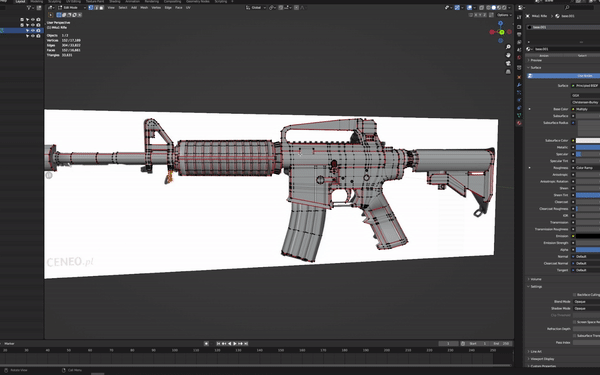Open the Object Data green triangle tab
This screenshot has width=600, height=375.
click(x=519, y=116)
